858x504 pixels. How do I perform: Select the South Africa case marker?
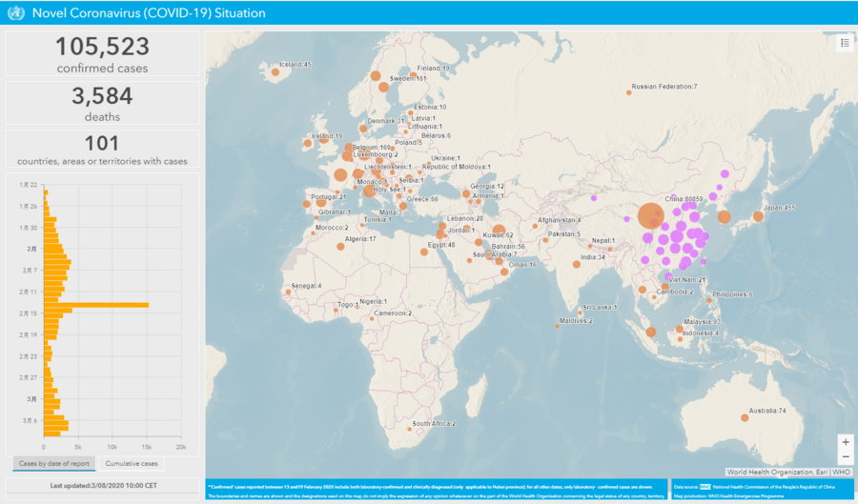410,429
